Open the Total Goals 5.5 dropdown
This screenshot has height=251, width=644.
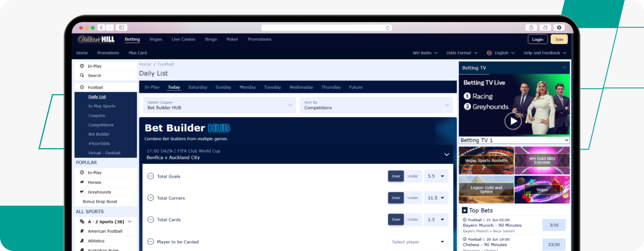[x=436, y=176]
